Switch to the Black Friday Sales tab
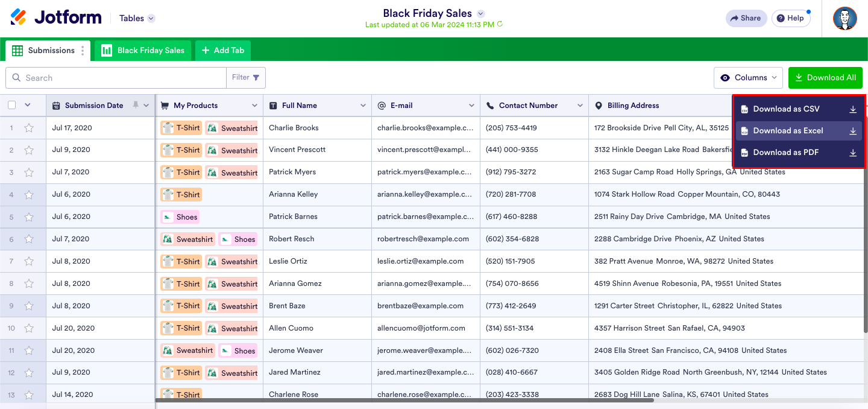The width and height of the screenshot is (868, 409). pyautogui.click(x=143, y=51)
